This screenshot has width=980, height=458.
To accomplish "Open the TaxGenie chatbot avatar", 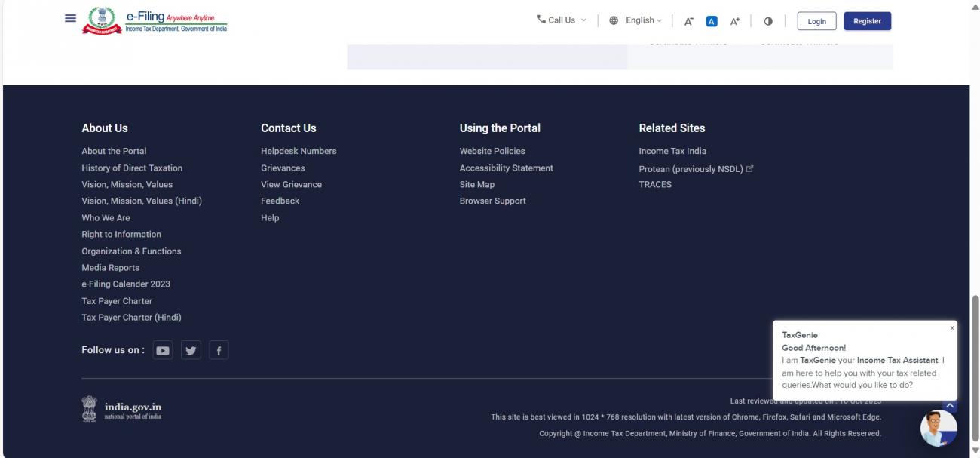I will [939, 429].
